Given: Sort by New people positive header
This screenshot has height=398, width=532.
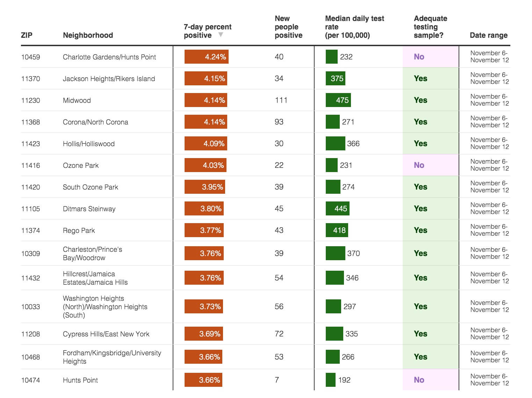Looking at the screenshot, I should [x=288, y=27].
